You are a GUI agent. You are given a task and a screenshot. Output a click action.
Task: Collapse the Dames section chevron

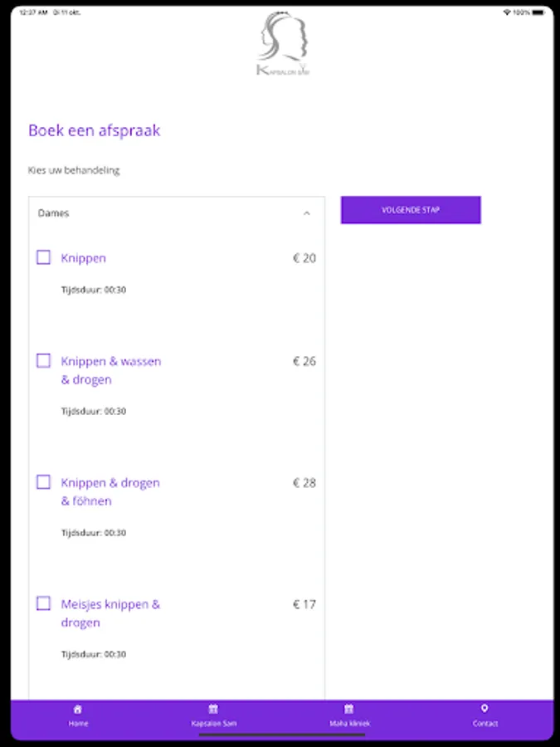pos(307,213)
